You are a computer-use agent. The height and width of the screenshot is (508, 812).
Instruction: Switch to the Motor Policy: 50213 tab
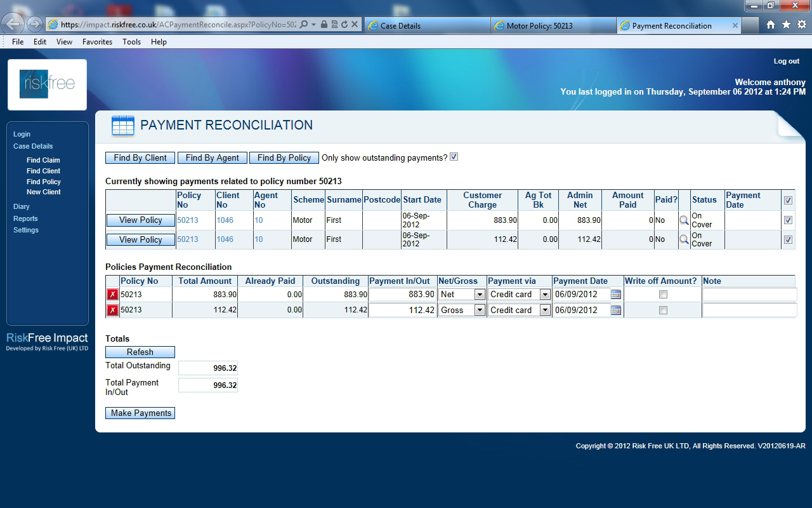coord(553,25)
